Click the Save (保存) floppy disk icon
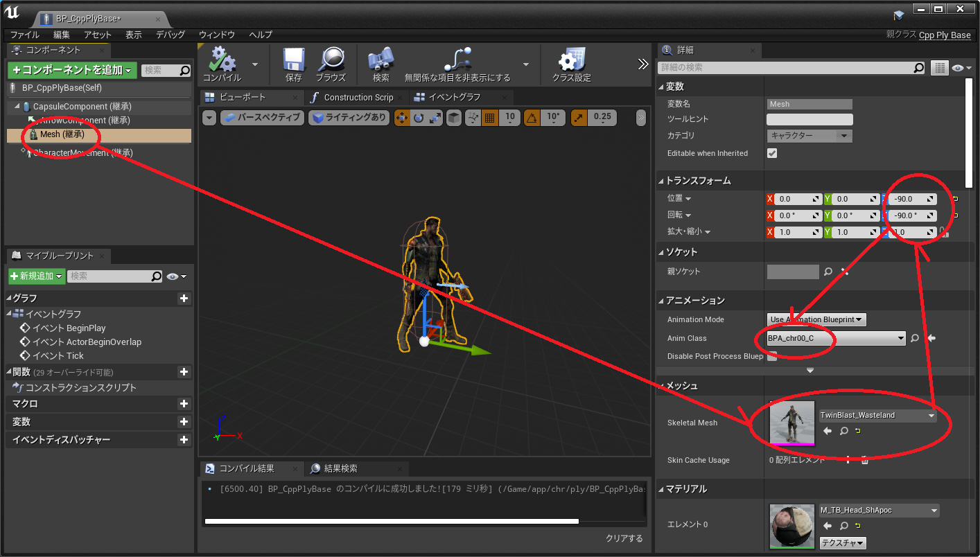Viewport: 980px width, 557px height. [294, 60]
